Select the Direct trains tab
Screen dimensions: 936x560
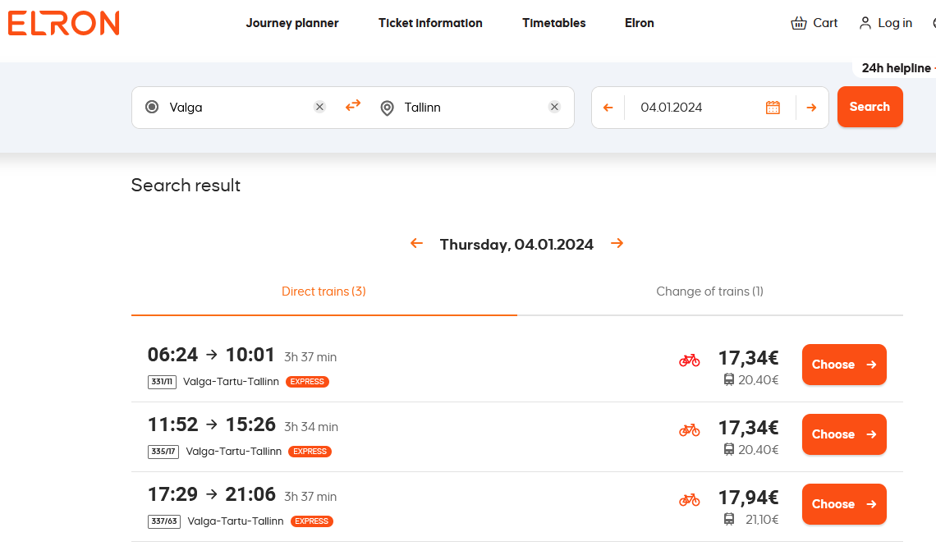(323, 291)
